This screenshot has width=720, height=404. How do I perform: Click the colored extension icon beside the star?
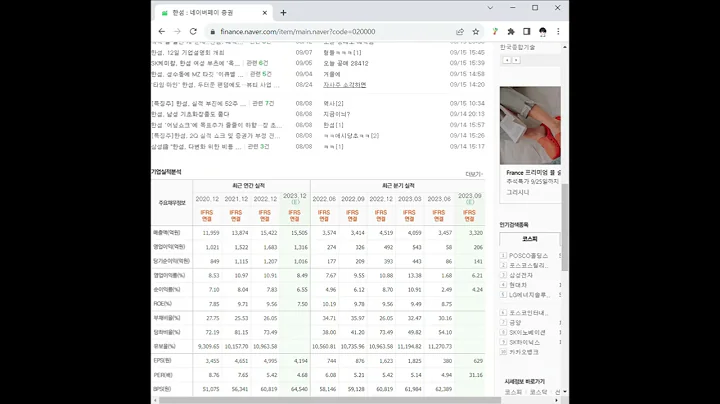(x=495, y=32)
